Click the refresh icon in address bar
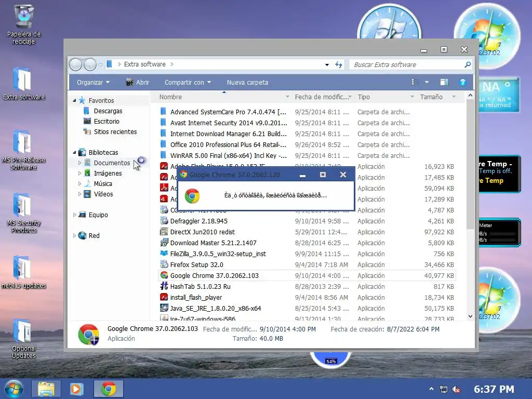 [x=339, y=64]
